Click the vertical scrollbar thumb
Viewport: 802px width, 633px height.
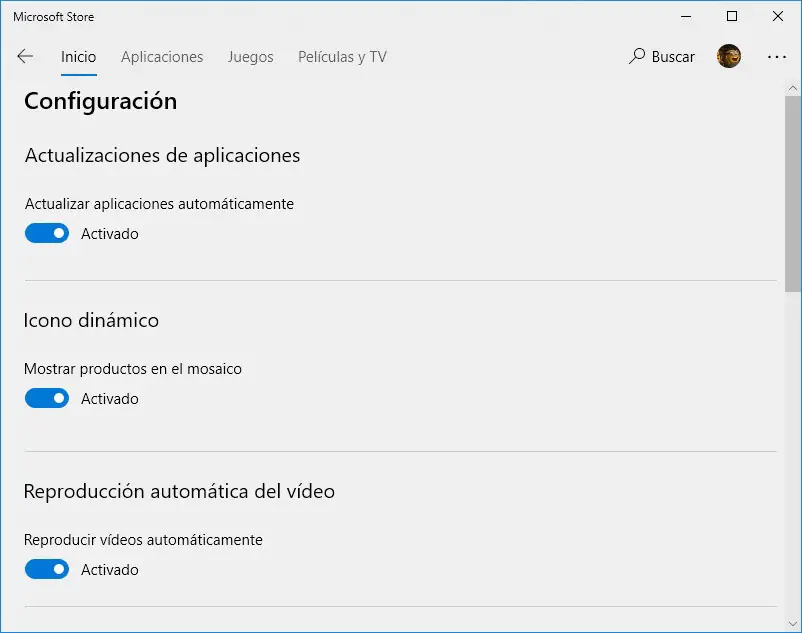coord(792,190)
